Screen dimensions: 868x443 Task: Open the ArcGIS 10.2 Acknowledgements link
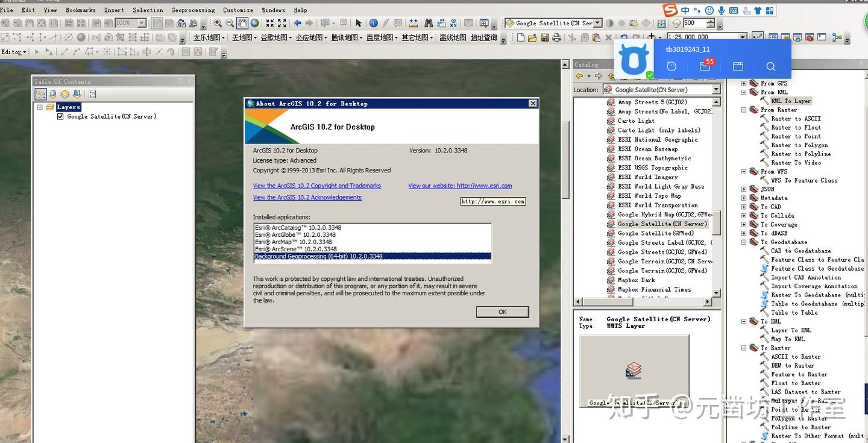click(x=307, y=197)
